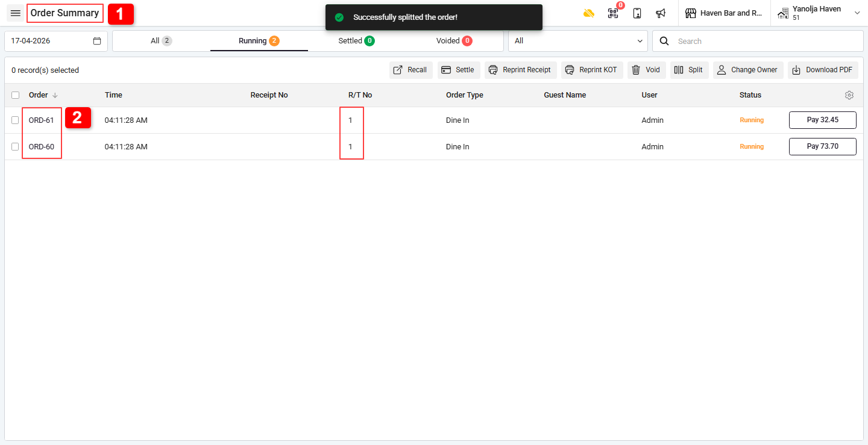Screen dimensions: 868x445
Task: Click the Yanolja Haven building icon
Action: (x=783, y=13)
